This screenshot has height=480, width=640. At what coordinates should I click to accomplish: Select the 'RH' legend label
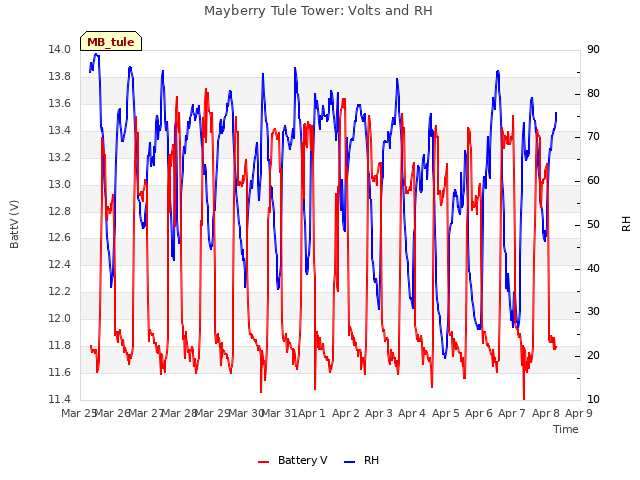pyautogui.click(x=371, y=460)
